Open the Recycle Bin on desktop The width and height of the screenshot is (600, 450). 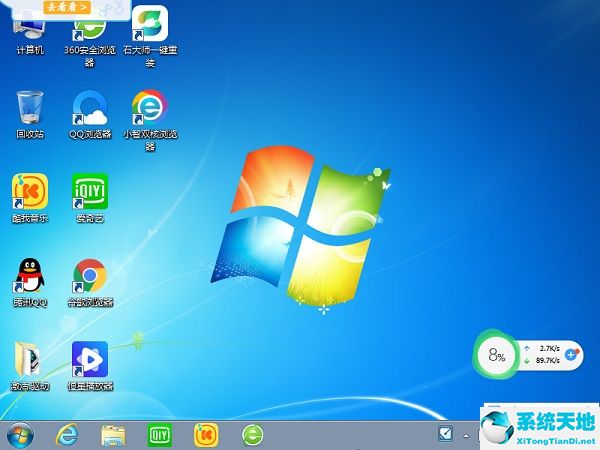[x=29, y=107]
